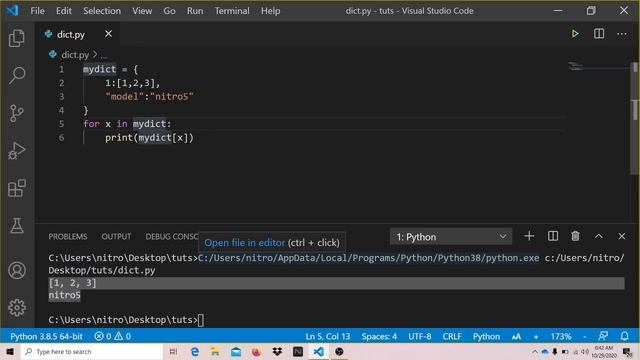Click the font size aA status icon

[x=516, y=336]
